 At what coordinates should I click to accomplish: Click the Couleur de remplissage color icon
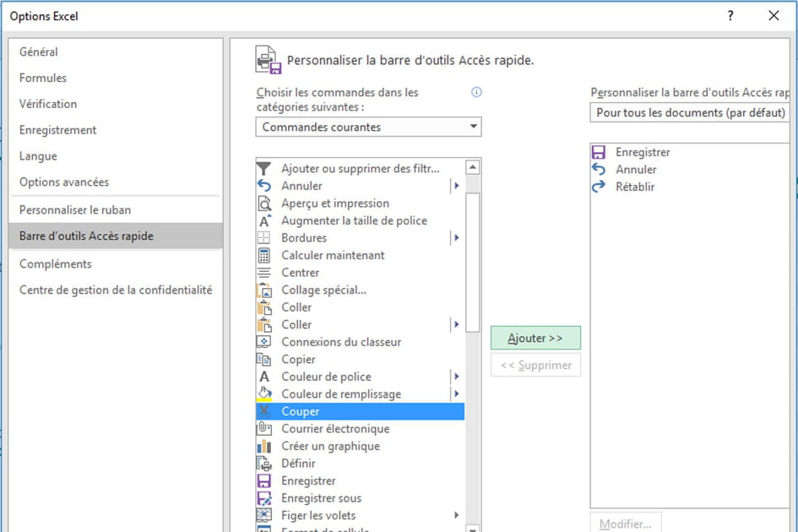(x=263, y=394)
